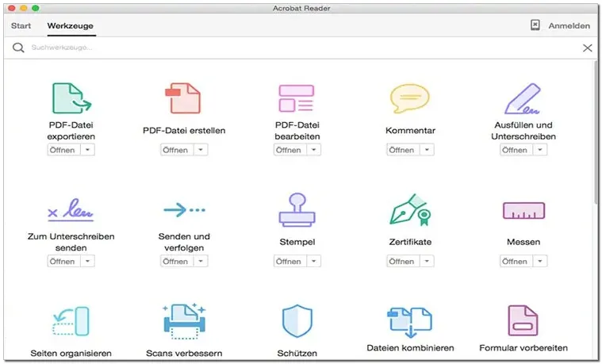The height and width of the screenshot is (364, 602).
Task: Expand dropdown arrow under Kommentar
Action: click(x=427, y=150)
